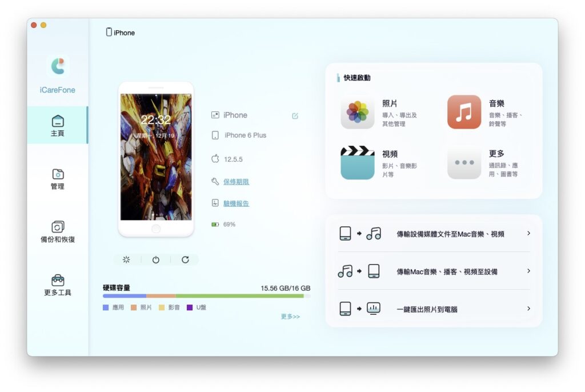Open the Photos (照片) quick start icon
The height and width of the screenshot is (392, 585).
coord(358,112)
